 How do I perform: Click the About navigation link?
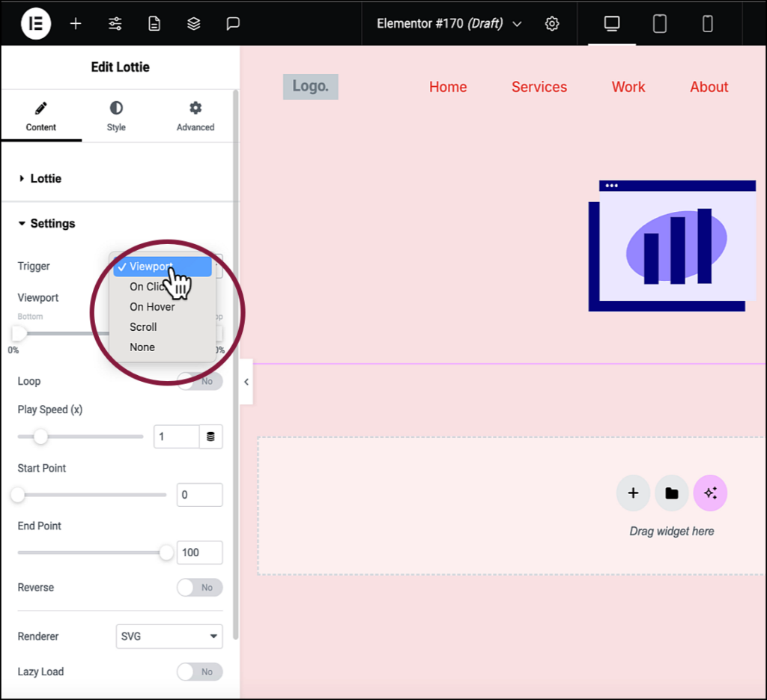coord(708,86)
